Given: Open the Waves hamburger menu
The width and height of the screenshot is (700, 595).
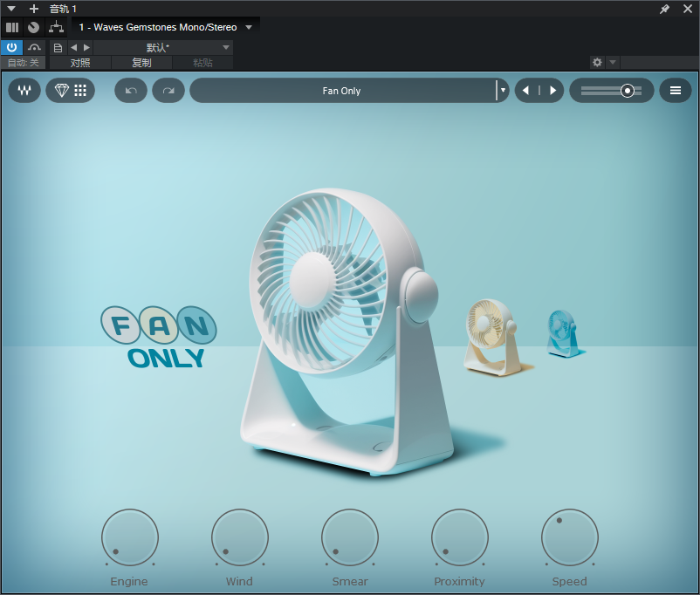Looking at the screenshot, I should click(x=676, y=91).
